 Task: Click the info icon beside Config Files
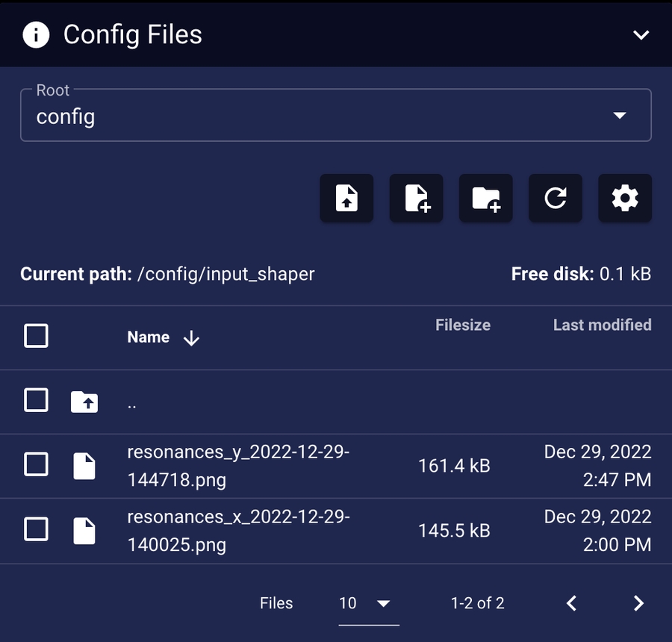point(36,34)
